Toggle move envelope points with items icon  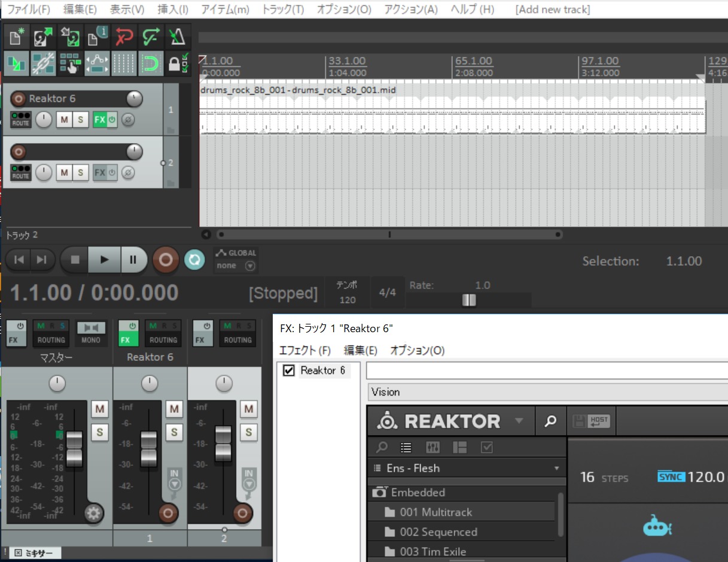[x=98, y=63]
